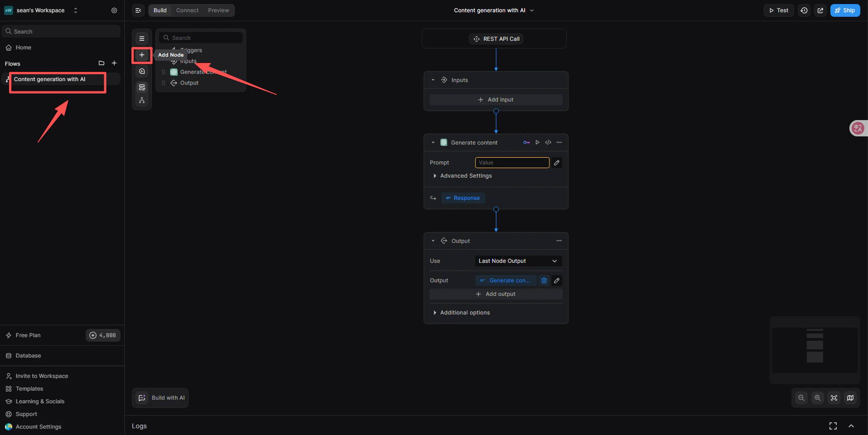Zoom in on the flow canvas
Image resolution: width=868 pixels, height=435 pixels.
click(x=817, y=398)
